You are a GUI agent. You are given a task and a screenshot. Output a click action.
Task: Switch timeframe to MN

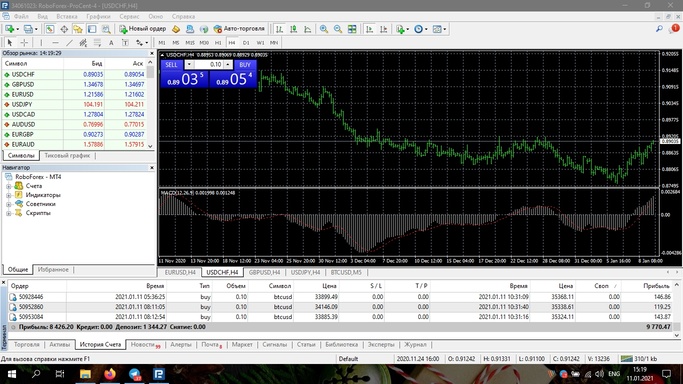274,43
